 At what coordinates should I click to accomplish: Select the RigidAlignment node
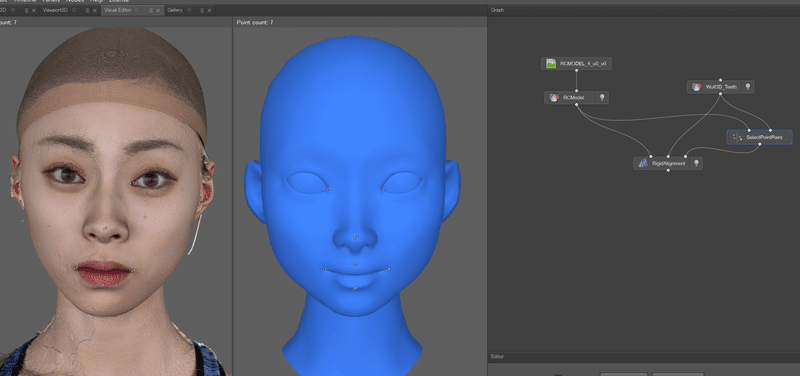pyautogui.click(x=668, y=163)
